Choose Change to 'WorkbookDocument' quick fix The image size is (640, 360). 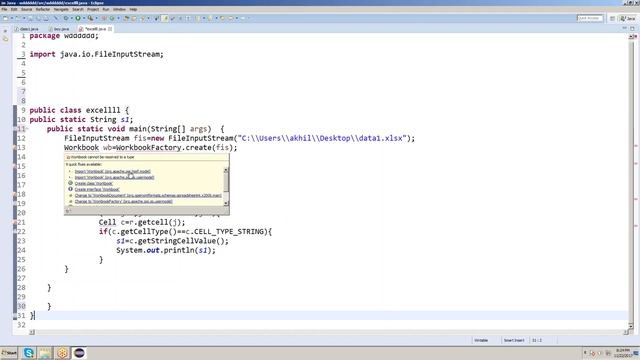148,196
